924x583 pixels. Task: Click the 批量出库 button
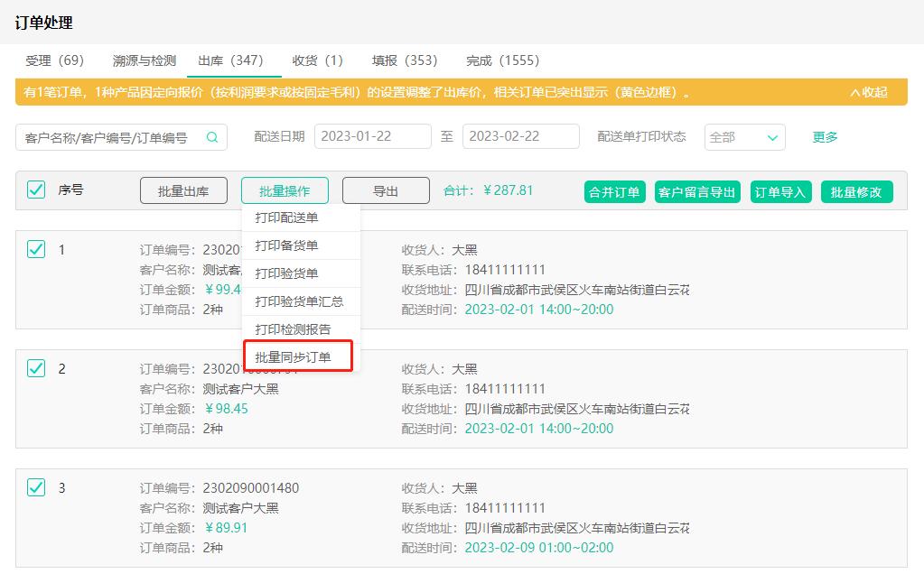183,190
